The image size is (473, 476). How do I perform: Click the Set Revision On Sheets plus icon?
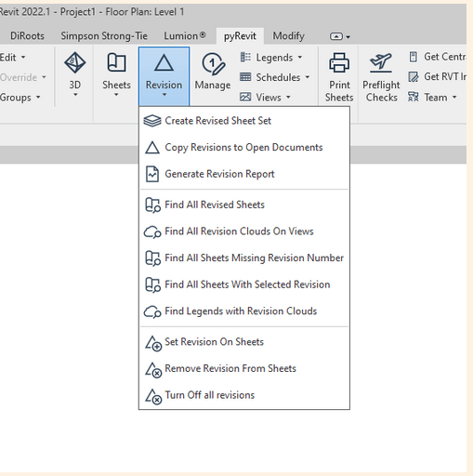pyautogui.click(x=153, y=343)
